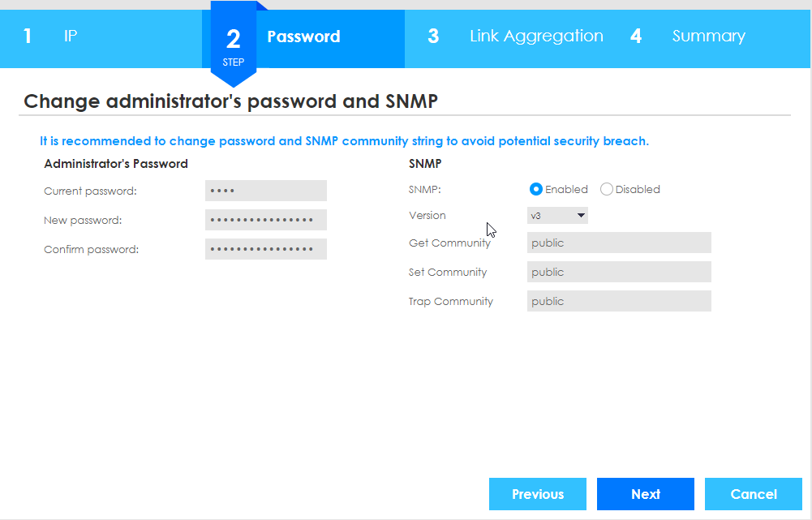Disable SNMP radio button
Viewport: 812px width, 520px height.
click(607, 189)
